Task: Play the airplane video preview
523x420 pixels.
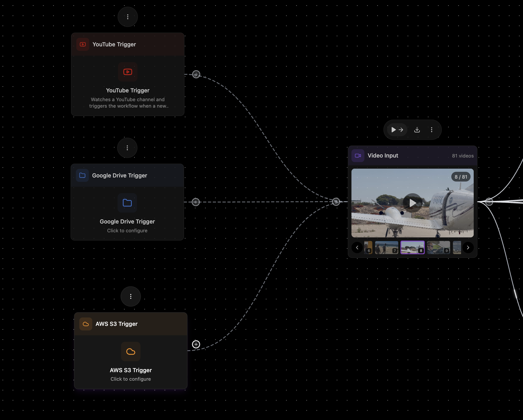Action: point(412,203)
